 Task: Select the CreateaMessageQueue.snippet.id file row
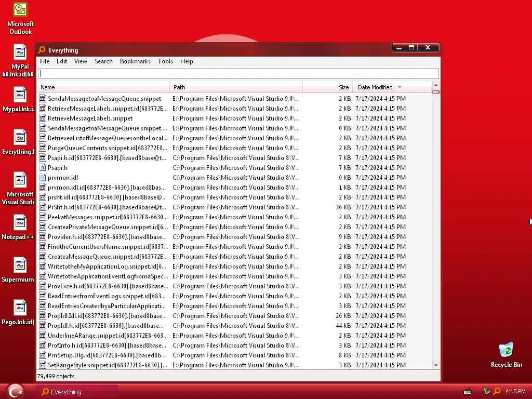(235, 257)
